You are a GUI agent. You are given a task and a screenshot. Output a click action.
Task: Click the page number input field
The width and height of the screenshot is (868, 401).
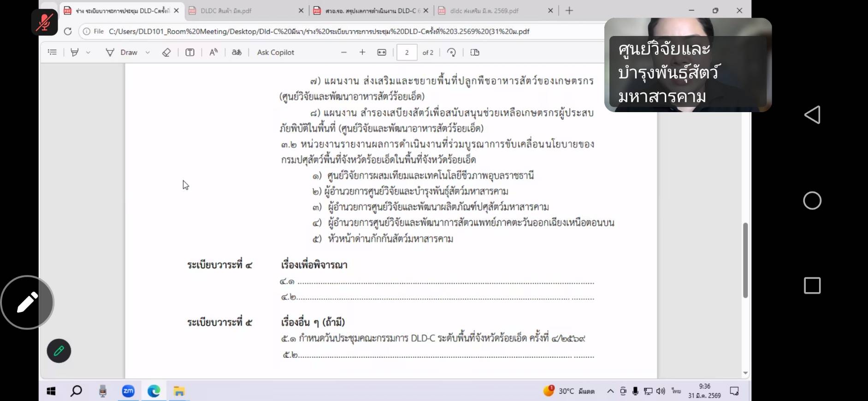point(407,53)
